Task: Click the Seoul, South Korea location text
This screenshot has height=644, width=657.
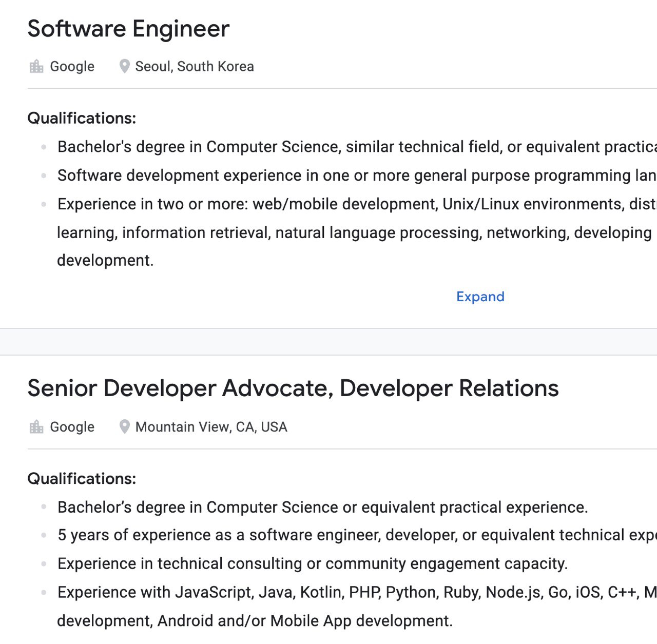Action: (x=195, y=67)
